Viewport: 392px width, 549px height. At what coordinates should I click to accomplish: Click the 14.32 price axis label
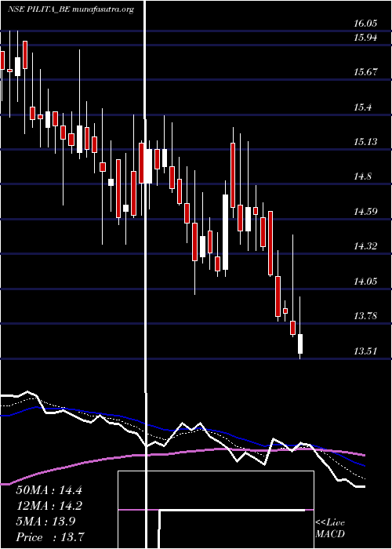365,246
